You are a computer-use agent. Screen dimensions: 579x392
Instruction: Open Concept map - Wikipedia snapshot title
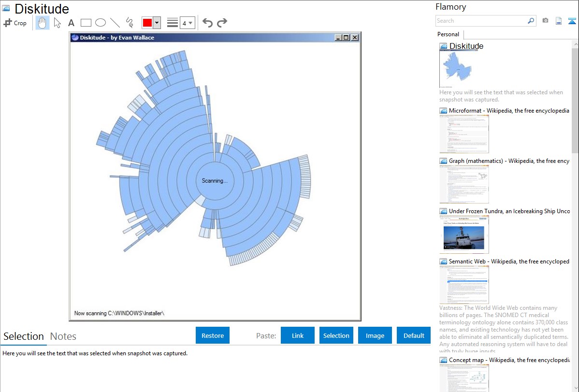coord(509,360)
